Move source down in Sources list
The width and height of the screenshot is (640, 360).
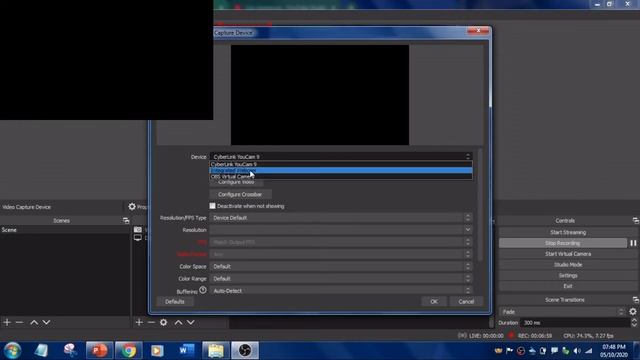click(191, 322)
